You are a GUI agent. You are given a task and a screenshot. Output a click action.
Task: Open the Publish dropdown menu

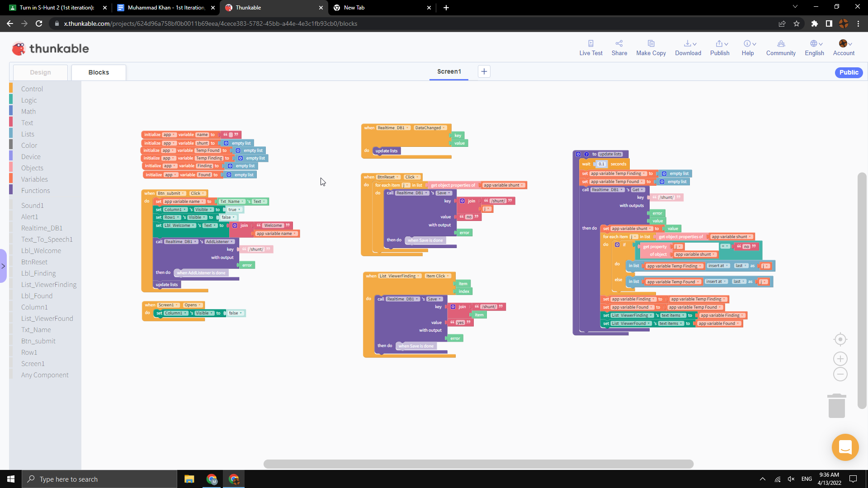click(721, 44)
